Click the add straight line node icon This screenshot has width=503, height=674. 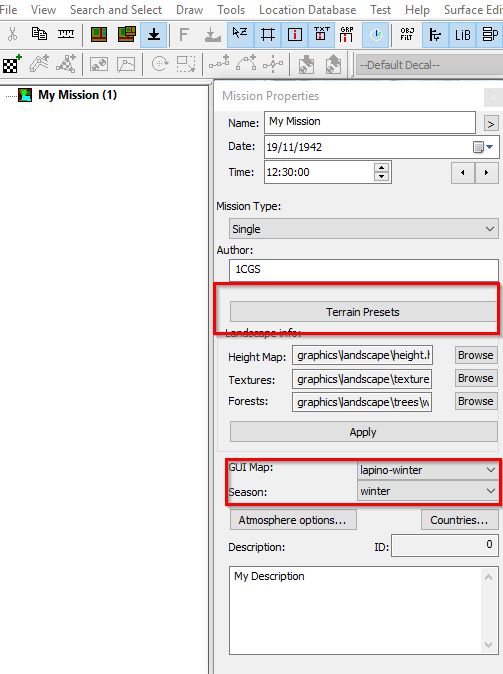pos(218,64)
